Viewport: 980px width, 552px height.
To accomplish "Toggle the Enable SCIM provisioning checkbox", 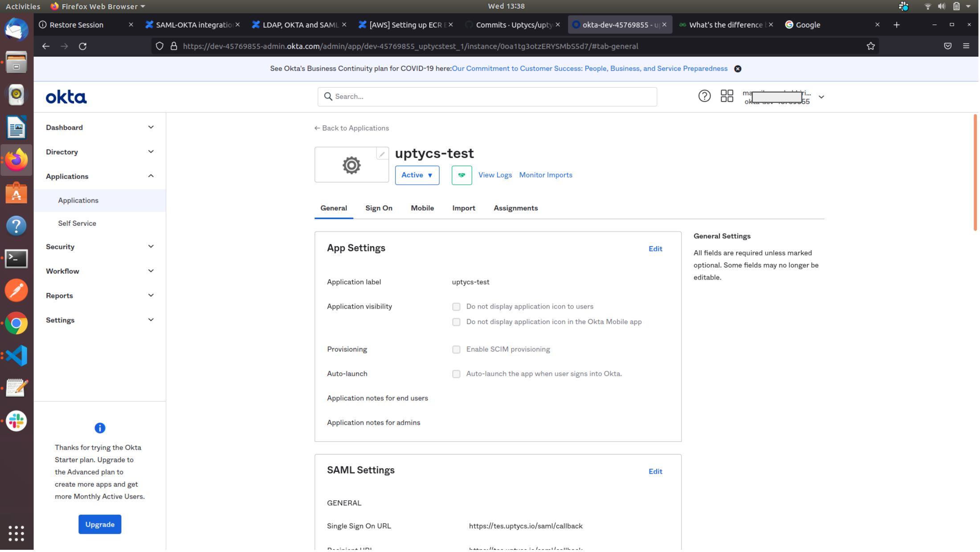I will click(x=456, y=349).
